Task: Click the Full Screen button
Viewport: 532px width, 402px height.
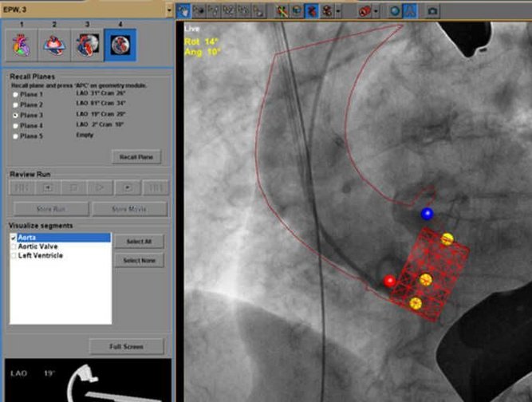Action: pyautogui.click(x=126, y=346)
